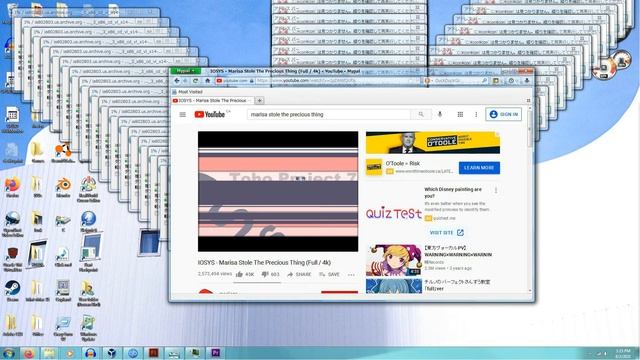Click the YouTube search field
Image resolution: width=640 pixels, height=360 pixels.
coord(329,115)
